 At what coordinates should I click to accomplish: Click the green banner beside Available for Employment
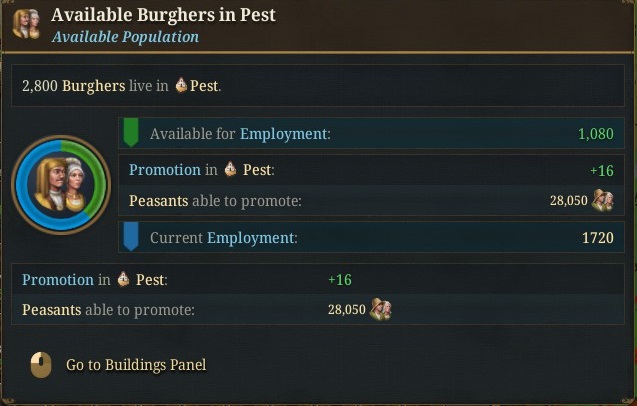[x=130, y=133]
